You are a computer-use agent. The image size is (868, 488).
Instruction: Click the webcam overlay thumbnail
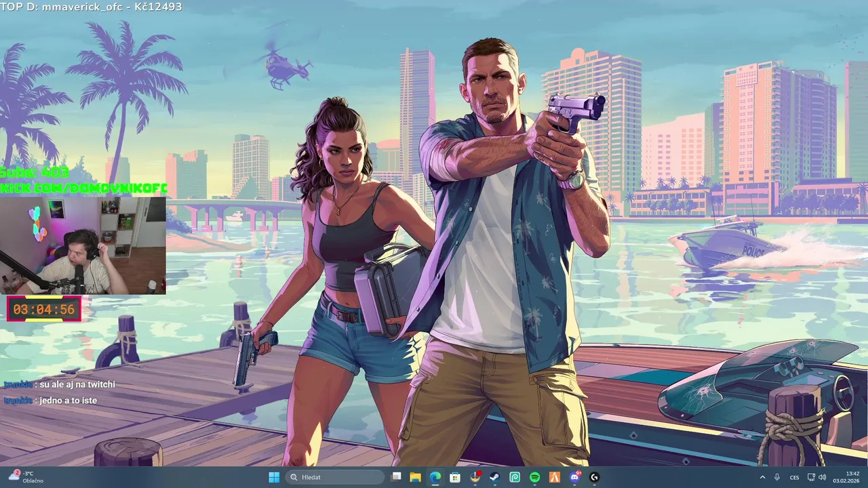point(83,245)
